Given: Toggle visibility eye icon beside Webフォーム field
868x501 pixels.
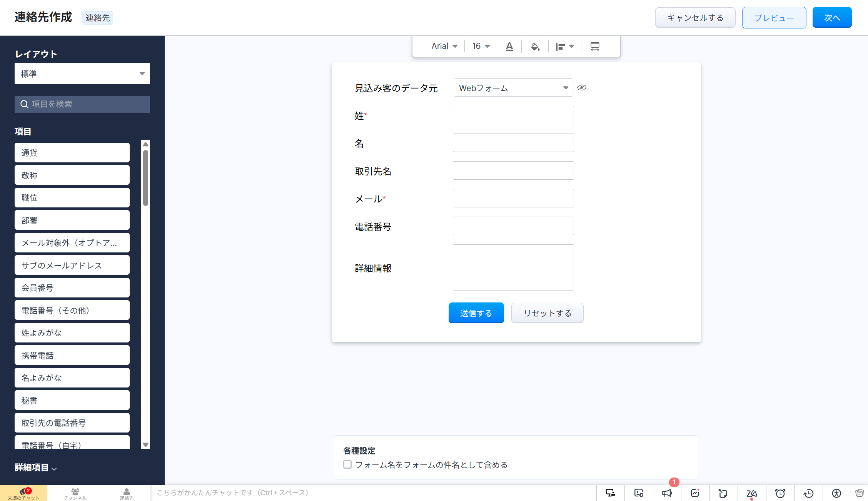Looking at the screenshot, I should coord(582,88).
